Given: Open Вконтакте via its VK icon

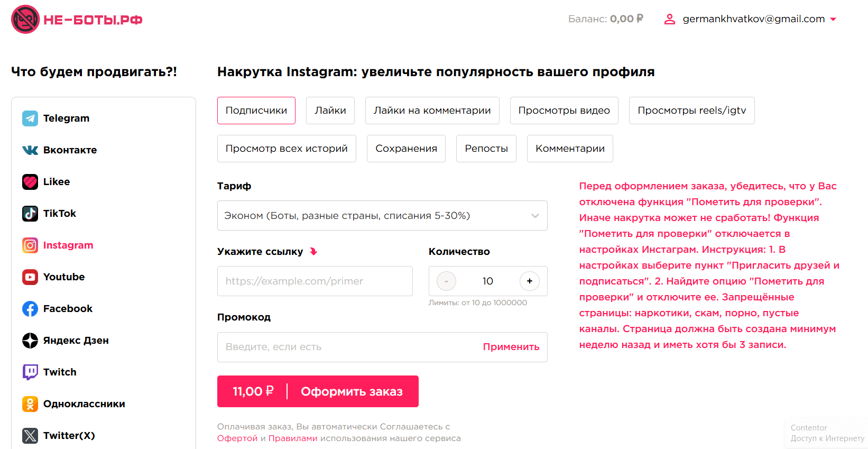Looking at the screenshot, I should pos(30,150).
